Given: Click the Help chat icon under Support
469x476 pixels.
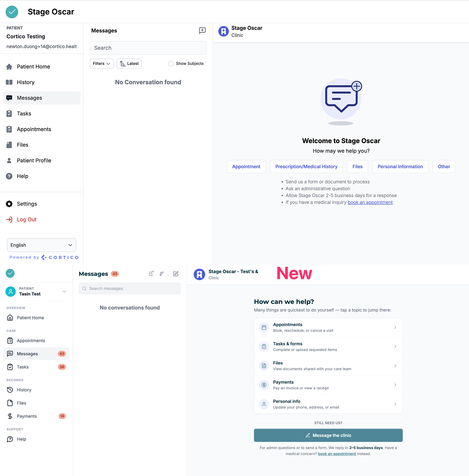Looking at the screenshot, I should 10,439.
